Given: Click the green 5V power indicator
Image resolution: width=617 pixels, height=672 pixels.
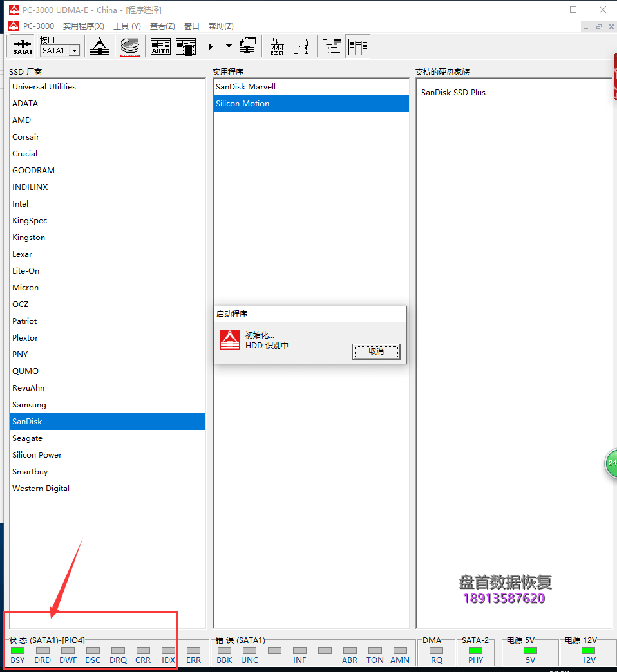Looking at the screenshot, I should point(531,650).
